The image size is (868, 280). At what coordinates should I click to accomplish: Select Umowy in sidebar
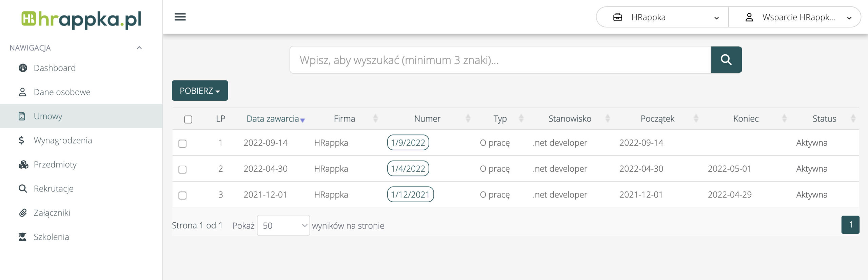click(81, 116)
